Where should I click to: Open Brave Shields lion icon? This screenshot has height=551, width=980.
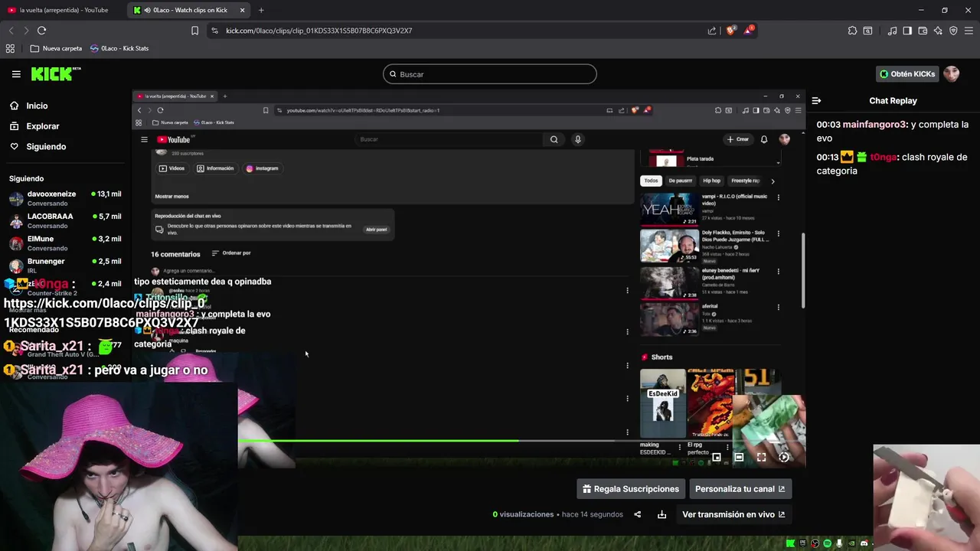731,31
